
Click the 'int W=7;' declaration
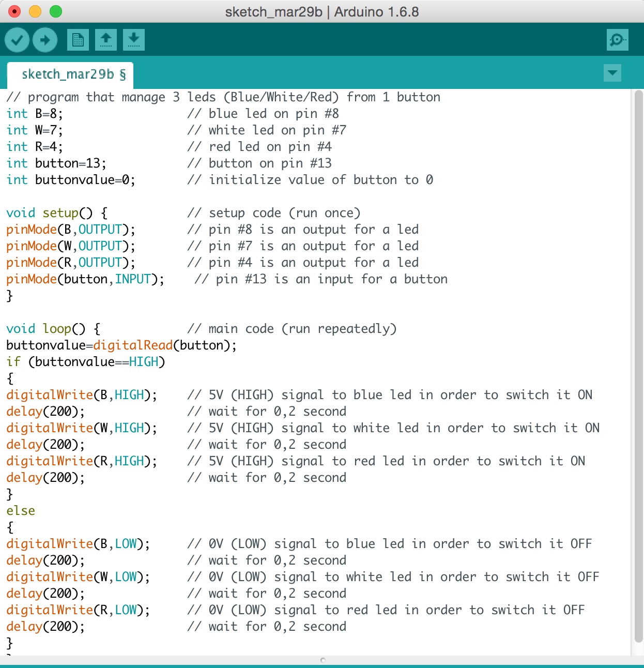[x=35, y=130]
